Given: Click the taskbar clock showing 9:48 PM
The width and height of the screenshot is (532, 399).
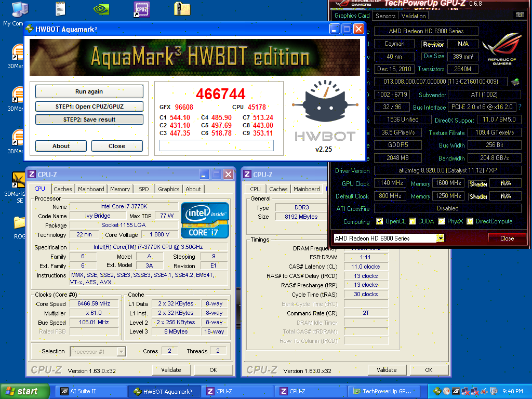Looking at the screenshot, I should pyautogui.click(x=512, y=391).
